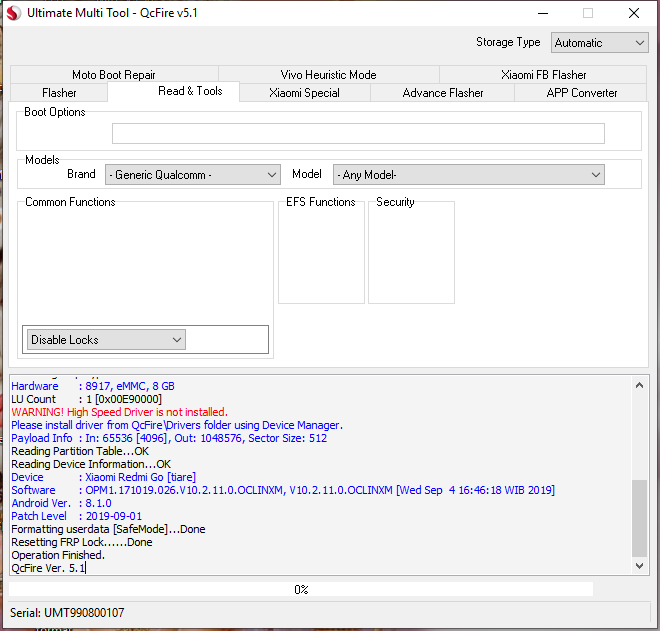Click the 'Xiaomi Redmi Go [tiare]' device line
The image size is (660, 631).
[x=104, y=477]
